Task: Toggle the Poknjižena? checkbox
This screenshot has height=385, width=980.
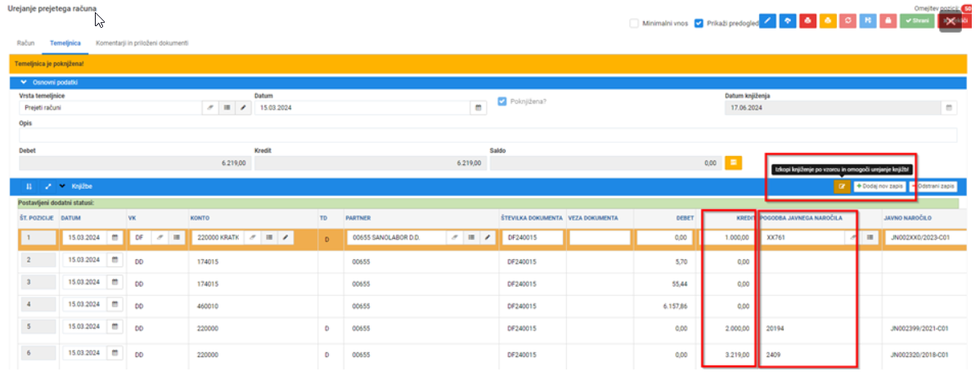Action: click(x=502, y=101)
